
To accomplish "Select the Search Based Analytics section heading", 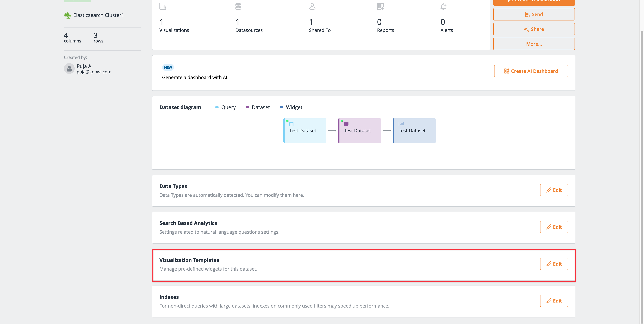I will click(188, 223).
